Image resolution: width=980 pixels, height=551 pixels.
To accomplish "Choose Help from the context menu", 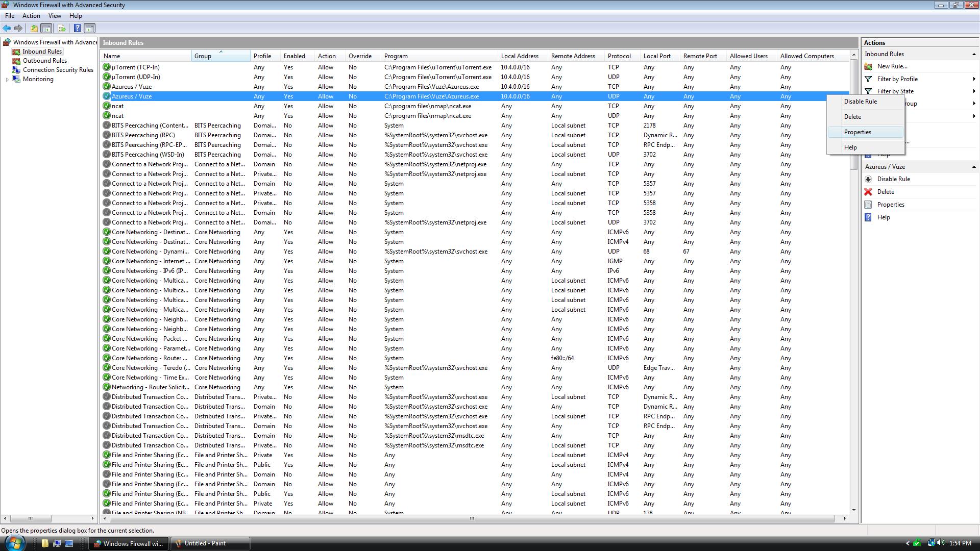I will (866, 147).
